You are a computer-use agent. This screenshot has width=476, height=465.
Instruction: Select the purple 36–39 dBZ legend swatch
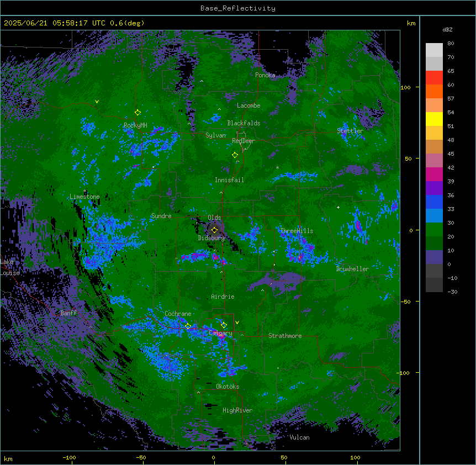pyautogui.click(x=434, y=188)
